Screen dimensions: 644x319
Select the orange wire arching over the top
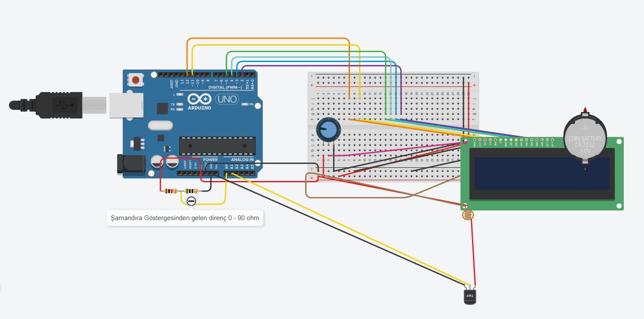point(267,38)
